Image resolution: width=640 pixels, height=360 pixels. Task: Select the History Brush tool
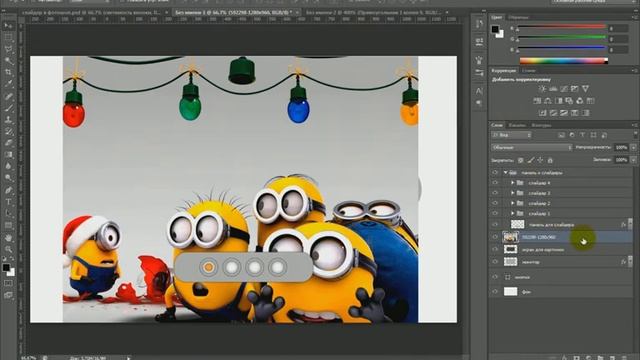tap(8, 131)
